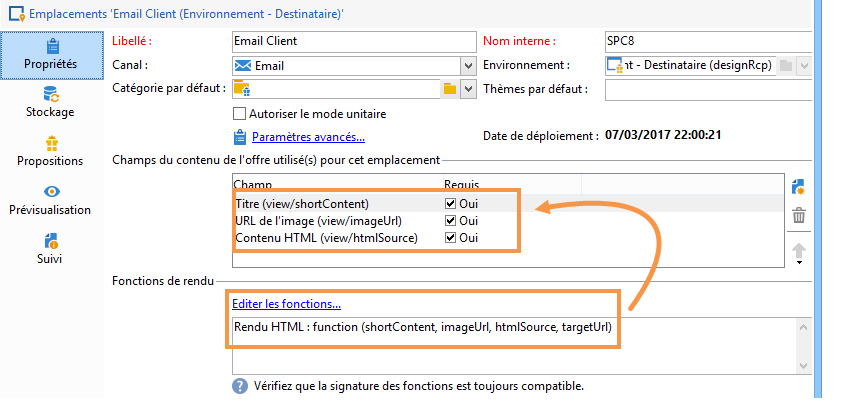Open the Prévisualisation eye icon
This screenshot has height=415, width=850.
tap(50, 200)
